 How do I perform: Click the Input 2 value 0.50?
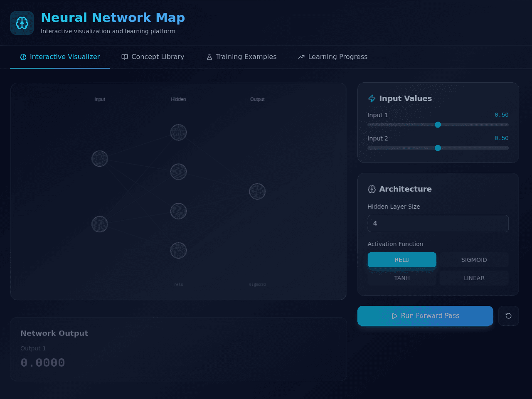tap(502, 138)
